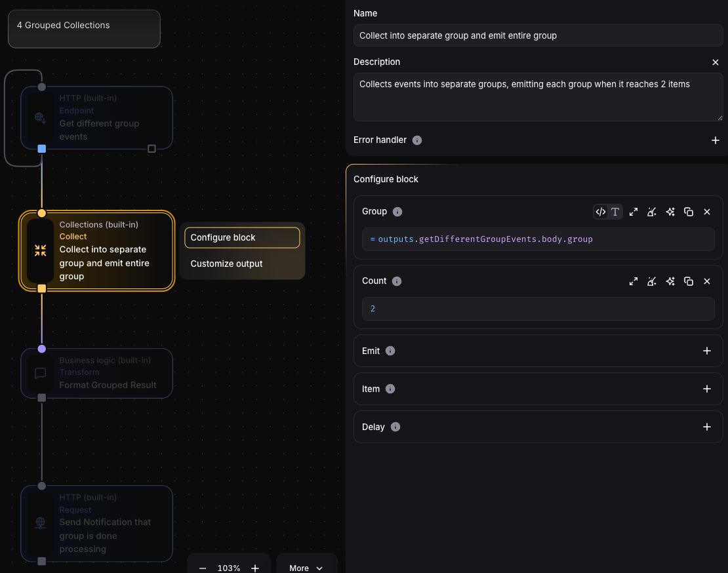Click the AI sparkle icon in Count
728x573 pixels.
(670, 281)
